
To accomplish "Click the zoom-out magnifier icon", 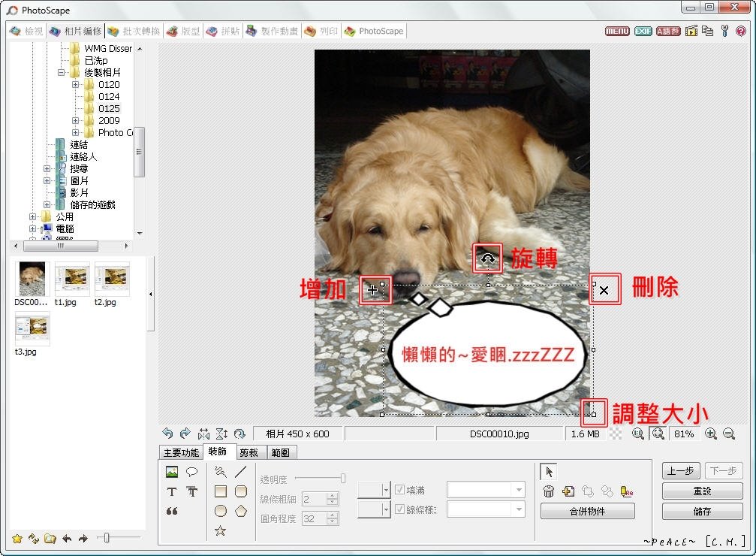I will [729, 434].
